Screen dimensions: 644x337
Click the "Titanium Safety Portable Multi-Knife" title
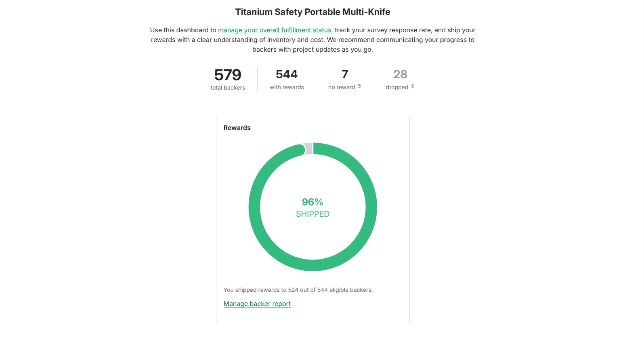313,12
